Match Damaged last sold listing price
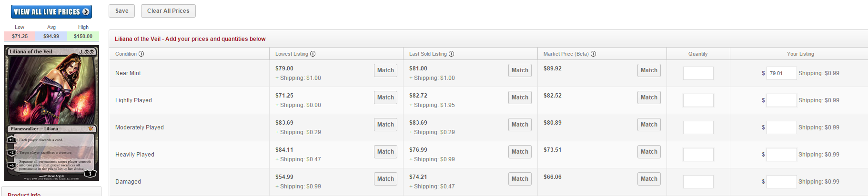 click(x=520, y=179)
